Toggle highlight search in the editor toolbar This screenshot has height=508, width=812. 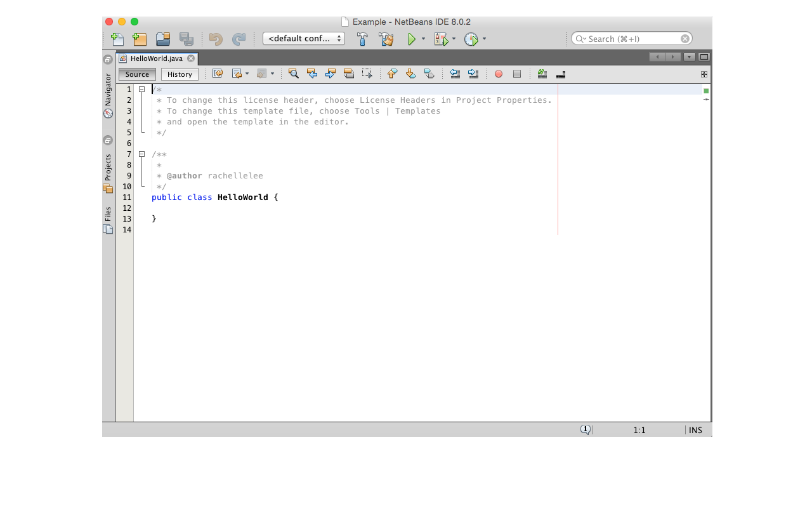[349, 74]
